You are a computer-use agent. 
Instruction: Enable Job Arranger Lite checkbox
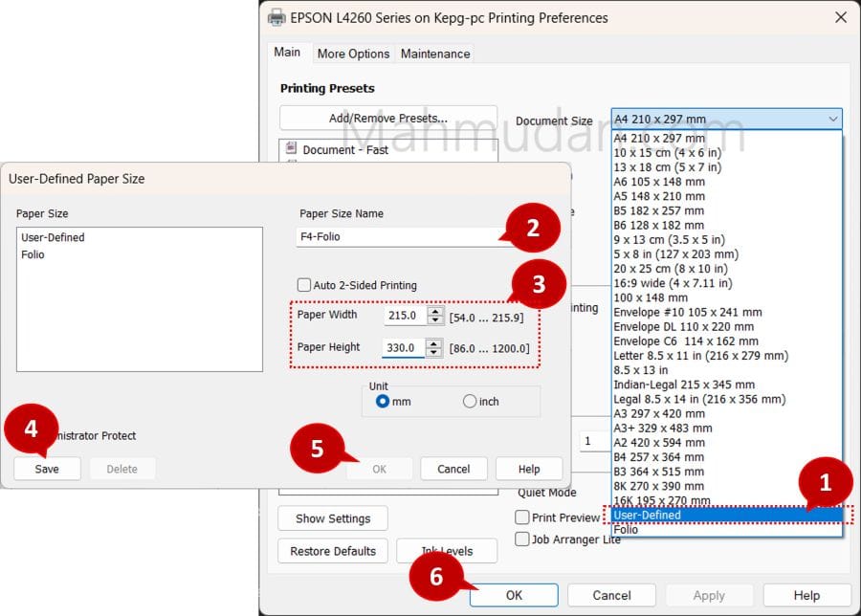[522, 539]
